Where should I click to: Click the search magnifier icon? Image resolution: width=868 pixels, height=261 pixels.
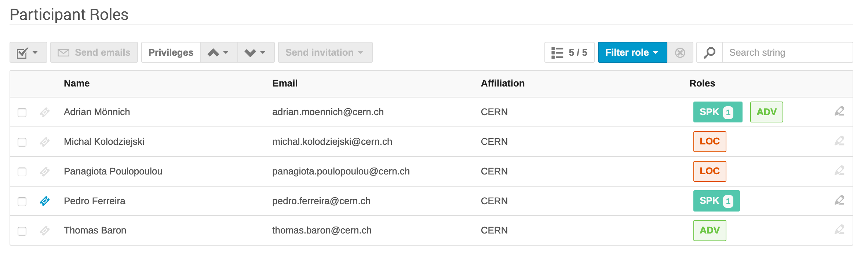coord(710,52)
